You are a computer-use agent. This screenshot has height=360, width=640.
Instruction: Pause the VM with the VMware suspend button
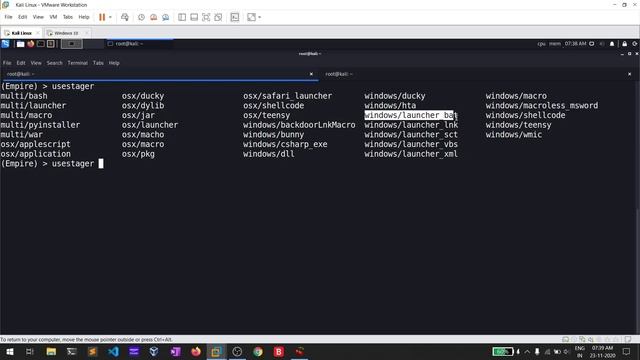pyautogui.click(x=102, y=17)
